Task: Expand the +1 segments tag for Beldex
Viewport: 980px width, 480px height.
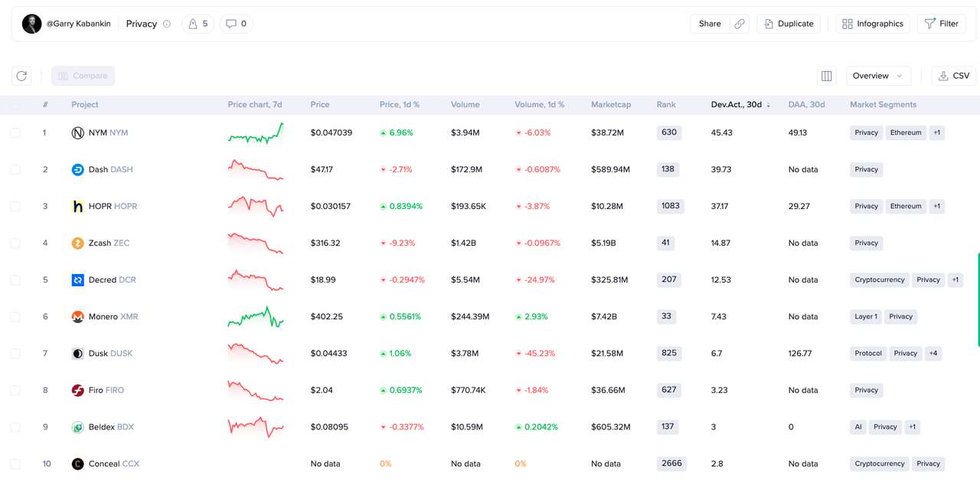Action: [x=912, y=427]
